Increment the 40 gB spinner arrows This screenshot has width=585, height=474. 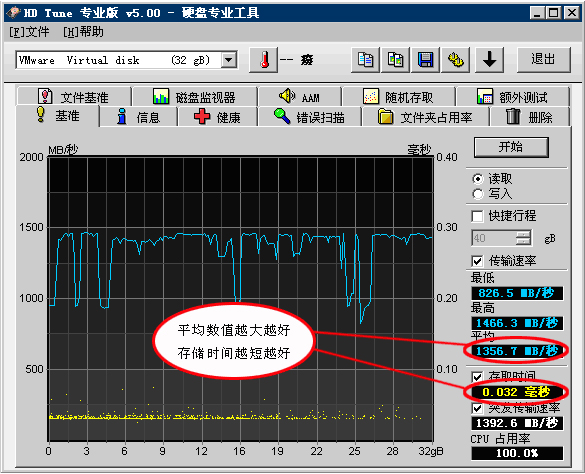click(523, 234)
